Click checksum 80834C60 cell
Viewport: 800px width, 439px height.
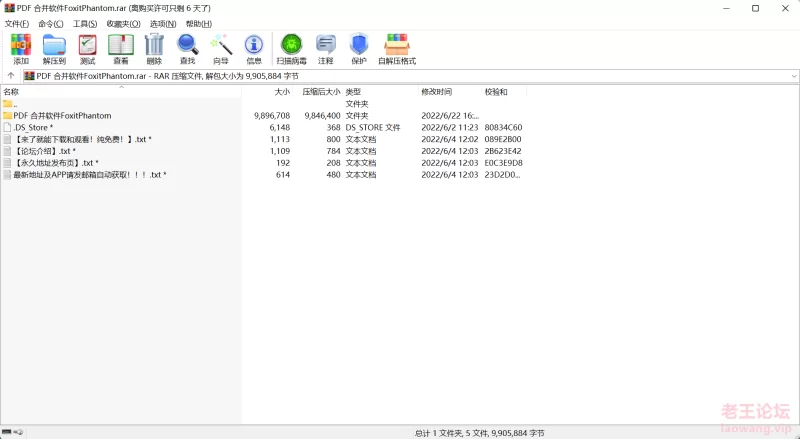[x=503, y=127]
